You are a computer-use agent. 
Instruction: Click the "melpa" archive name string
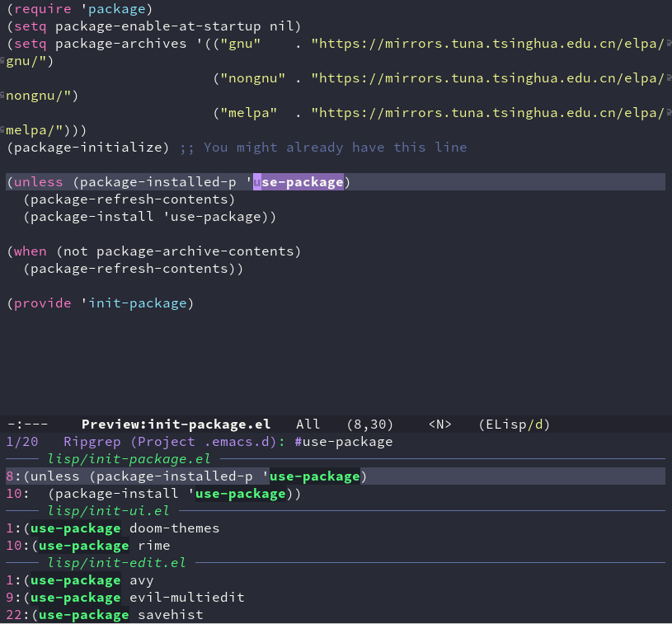pyautogui.click(x=248, y=113)
